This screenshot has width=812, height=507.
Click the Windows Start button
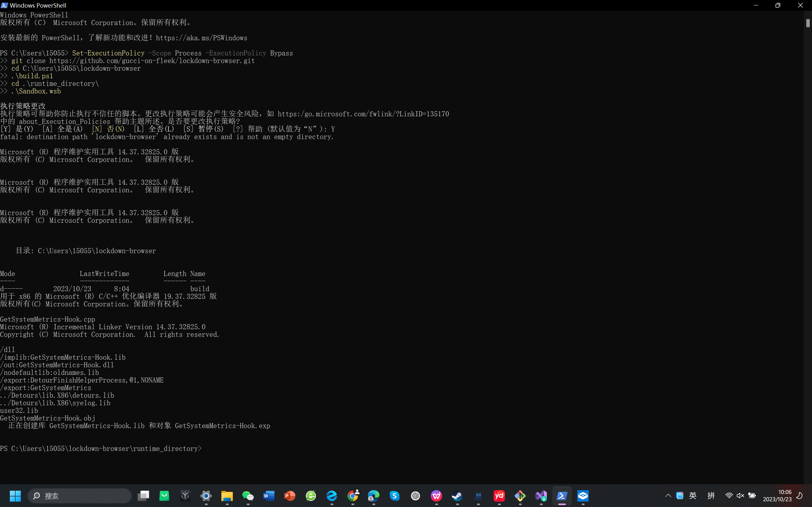(15, 496)
